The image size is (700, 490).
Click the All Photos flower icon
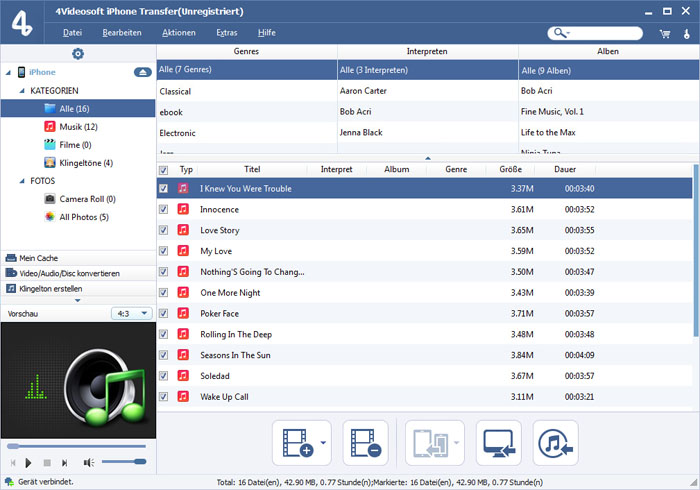[50, 217]
